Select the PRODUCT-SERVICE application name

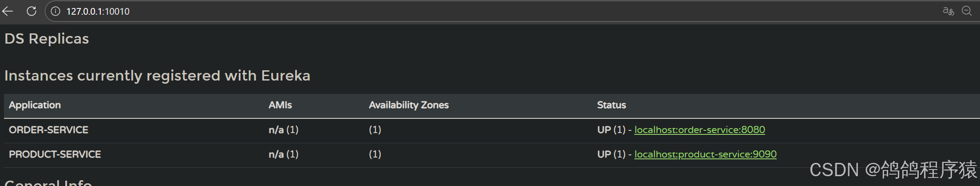tap(55, 154)
